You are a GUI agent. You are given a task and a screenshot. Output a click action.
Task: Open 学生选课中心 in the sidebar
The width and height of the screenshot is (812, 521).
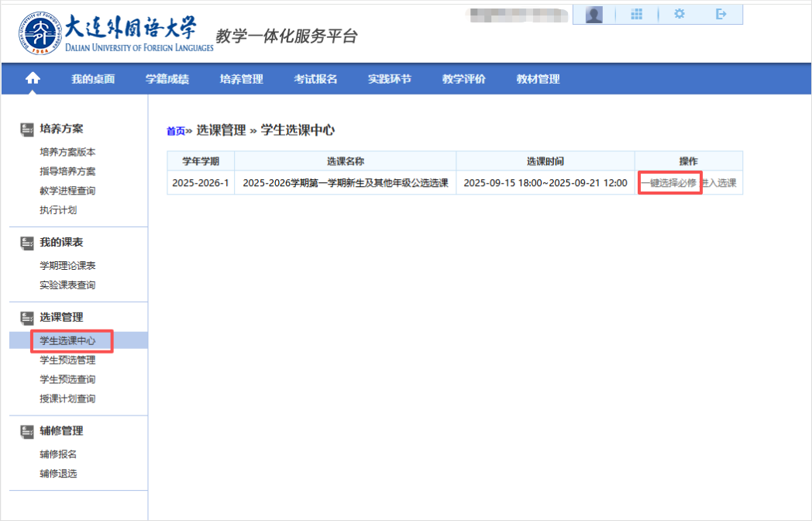click(68, 341)
